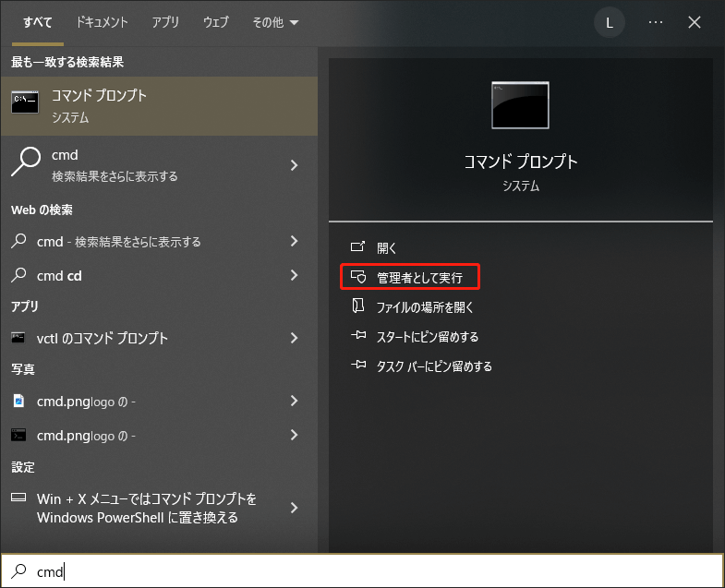This screenshot has height=588, width=725.
Task: Choose スタートにピン留めする
Action: click(428, 337)
